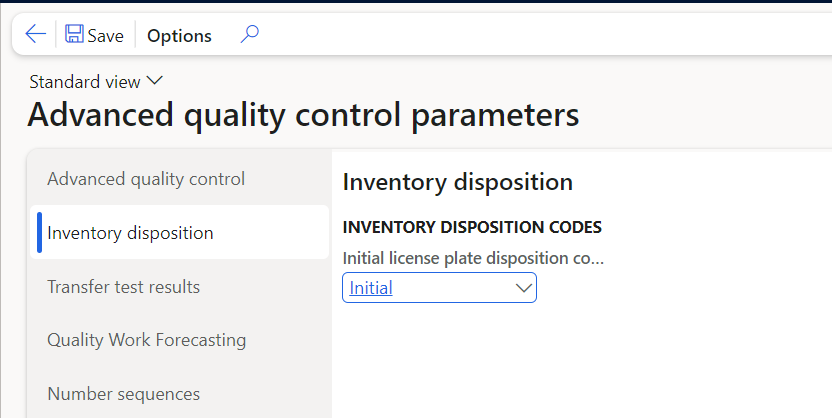
Task: Click the floppy disk save icon
Action: (x=74, y=35)
